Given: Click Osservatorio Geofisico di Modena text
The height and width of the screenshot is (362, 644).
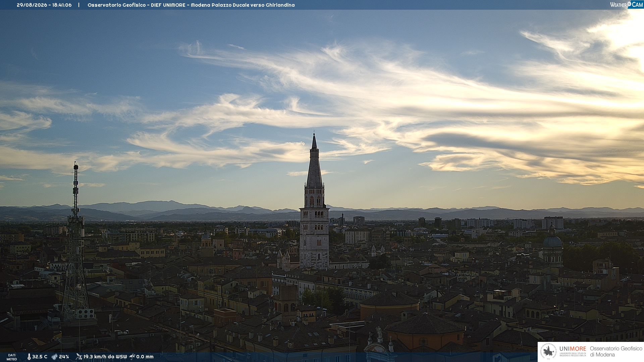Looking at the screenshot, I should (616, 352).
